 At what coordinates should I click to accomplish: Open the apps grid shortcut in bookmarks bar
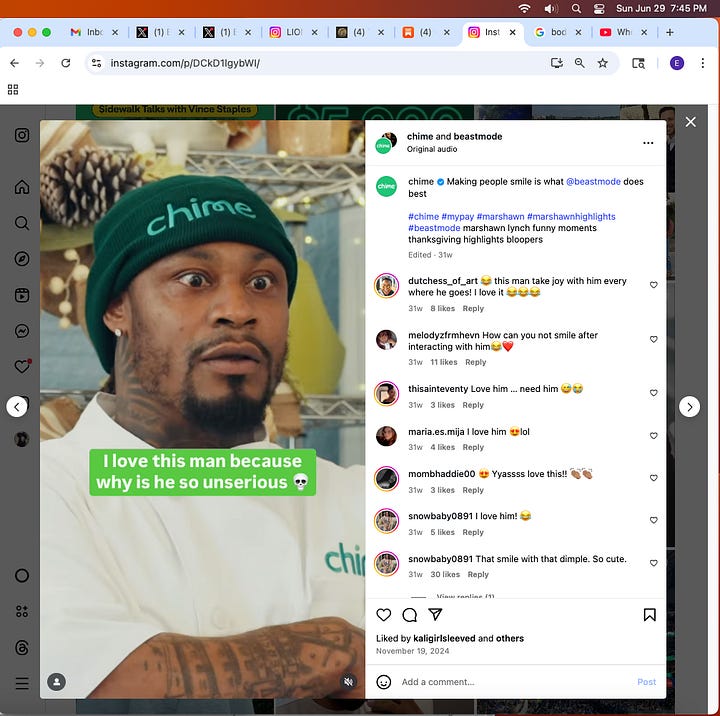(13, 90)
